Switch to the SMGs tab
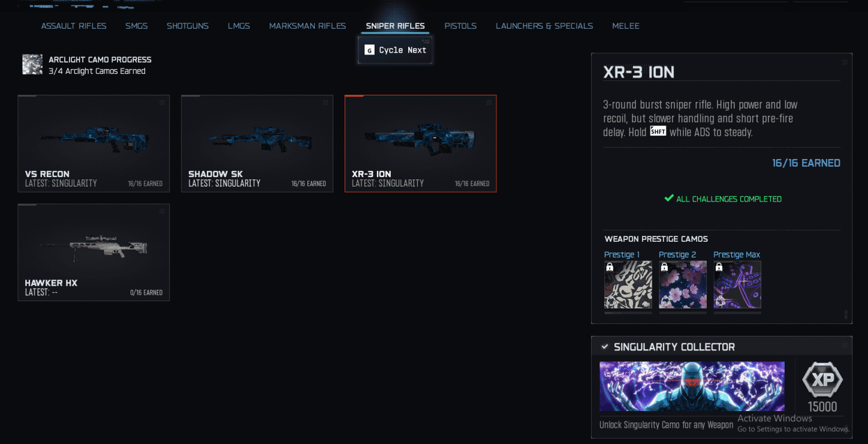The height and width of the screenshot is (444, 868). tap(137, 26)
